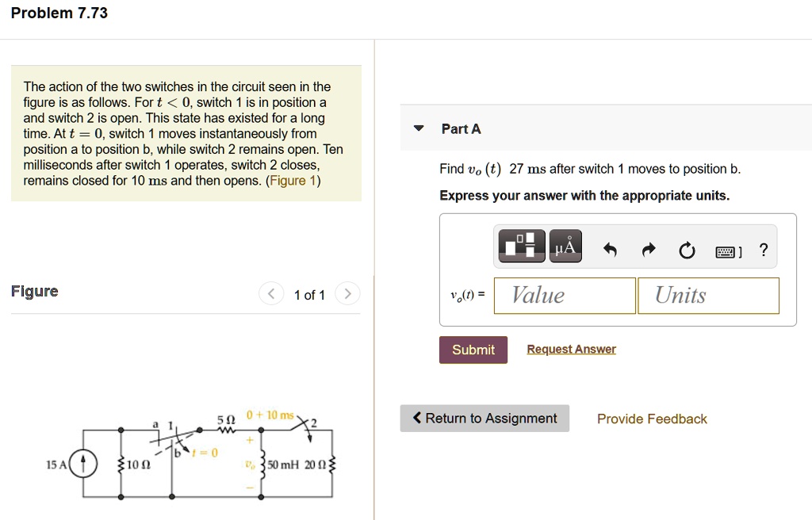Click the Value input field
812x520 pixels.
tap(564, 295)
